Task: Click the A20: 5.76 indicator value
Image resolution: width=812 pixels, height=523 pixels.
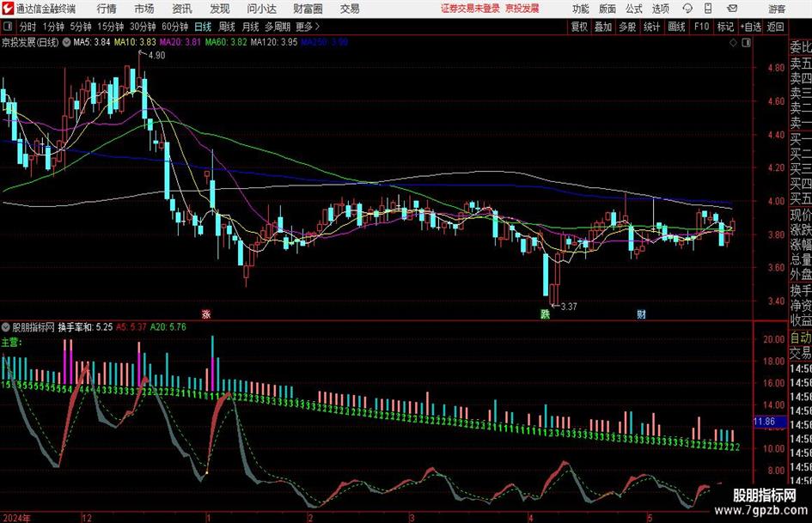Action: (x=168, y=327)
